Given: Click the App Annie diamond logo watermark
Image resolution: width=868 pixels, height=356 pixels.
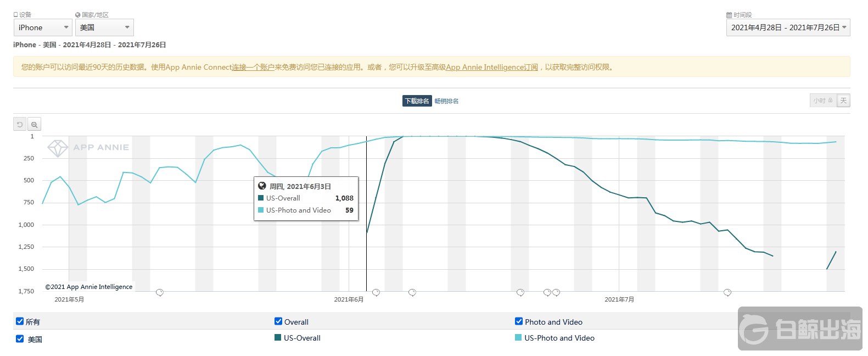Looking at the screenshot, I should pos(58,148).
